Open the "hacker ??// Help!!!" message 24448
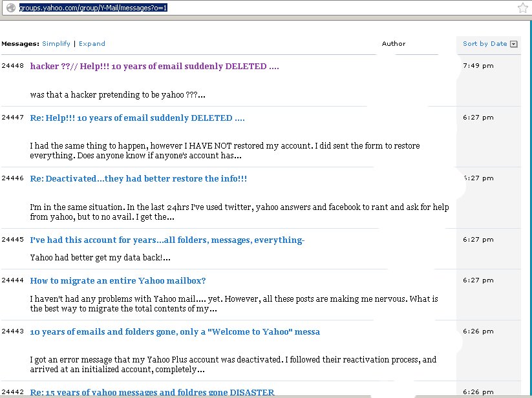This screenshot has height=398, width=532. click(154, 67)
